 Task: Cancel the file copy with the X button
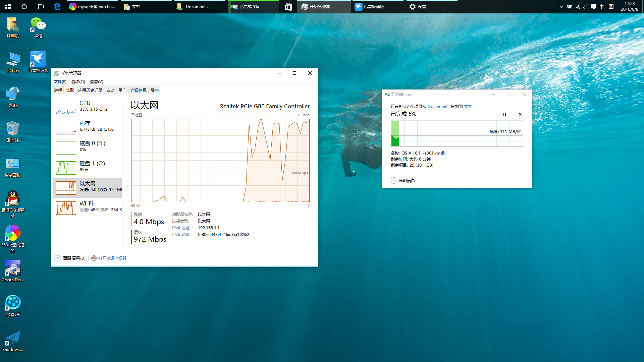click(x=520, y=114)
